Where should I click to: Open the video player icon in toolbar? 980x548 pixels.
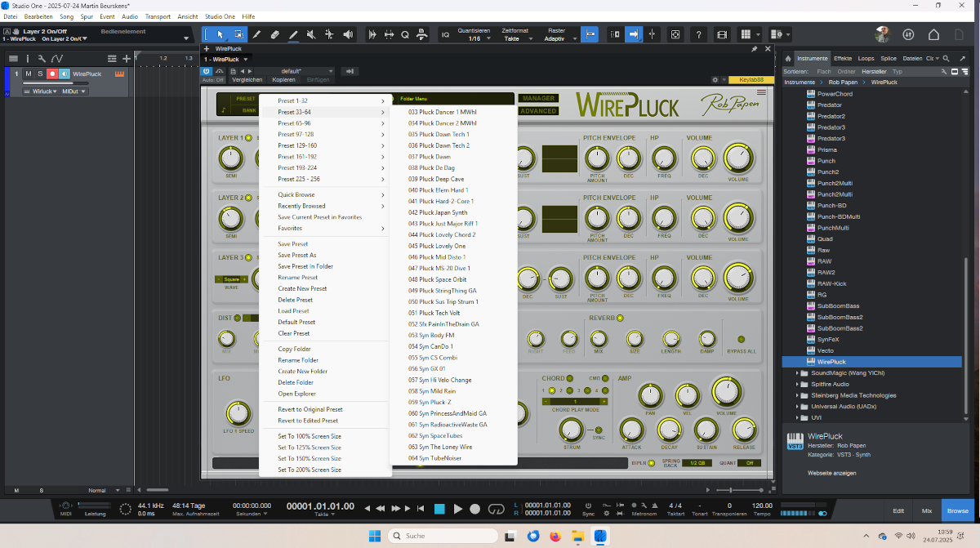[x=721, y=34]
